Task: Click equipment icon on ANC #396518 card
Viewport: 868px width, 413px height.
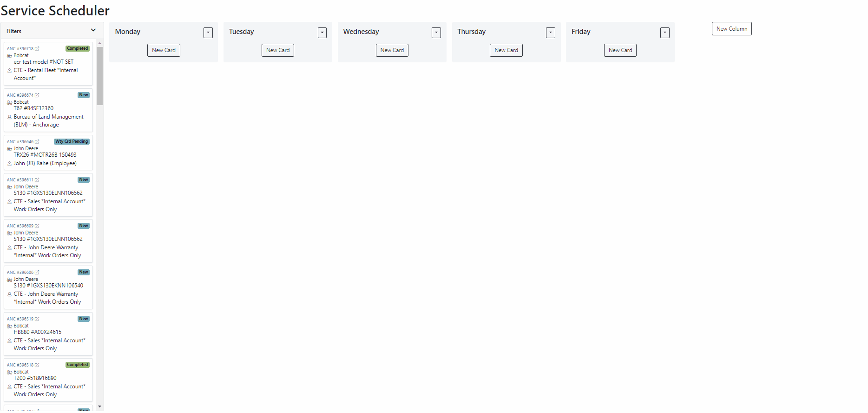Action: (9, 372)
